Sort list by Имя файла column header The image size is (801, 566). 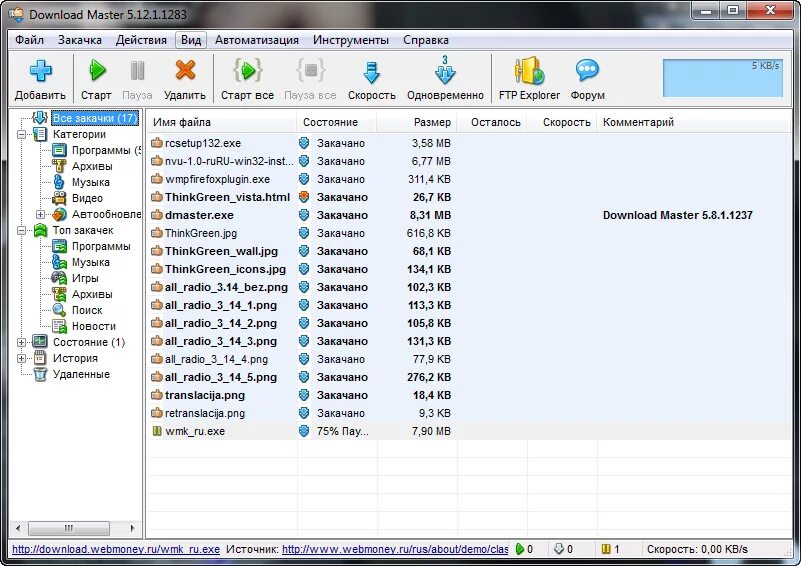pyautogui.click(x=222, y=122)
